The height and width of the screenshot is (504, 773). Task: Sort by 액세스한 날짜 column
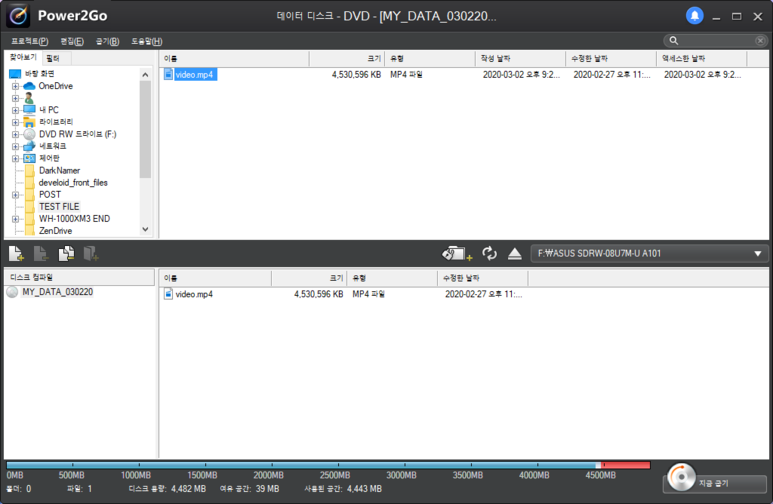[702, 59]
